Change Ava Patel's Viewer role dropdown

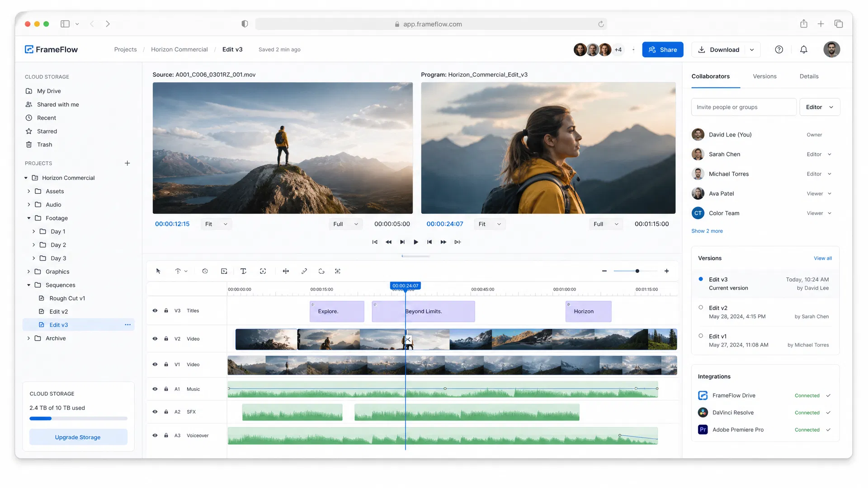click(819, 194)
